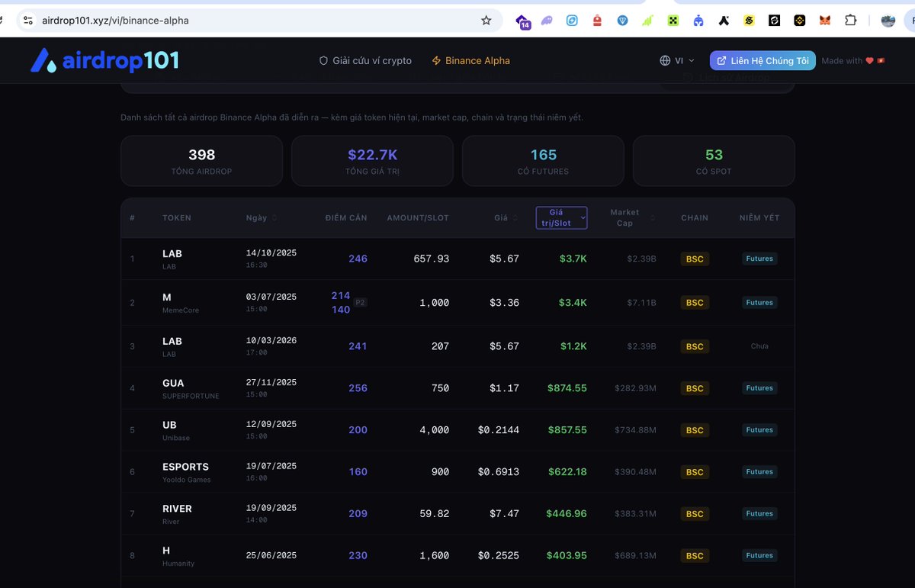The width and height of the screenshot is (915, 588).
Task: Click price $0.6913 for ESPORTS
Action: tap(499, 472)
